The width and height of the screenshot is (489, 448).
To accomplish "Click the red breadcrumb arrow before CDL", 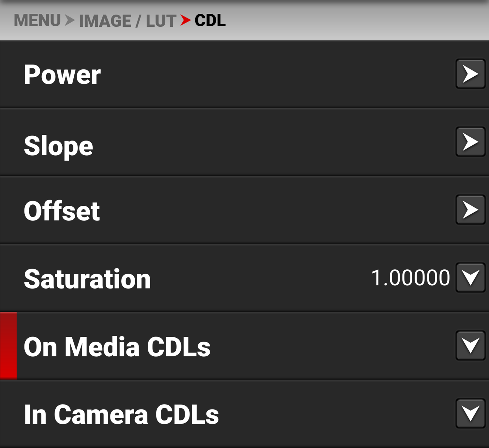I will [x=185, y=21].
